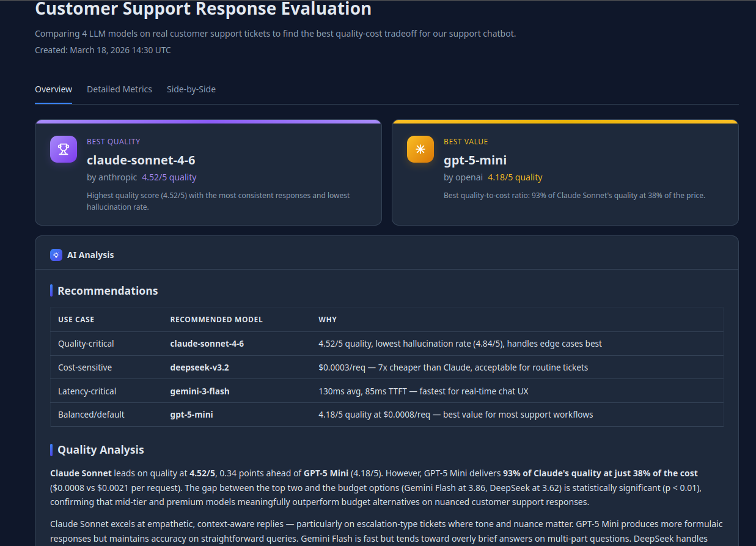Image resolution: width=756 pixels, height=546 pixels.
Task: Switch to the Overview tab
Action: click(x=53, y=89)
